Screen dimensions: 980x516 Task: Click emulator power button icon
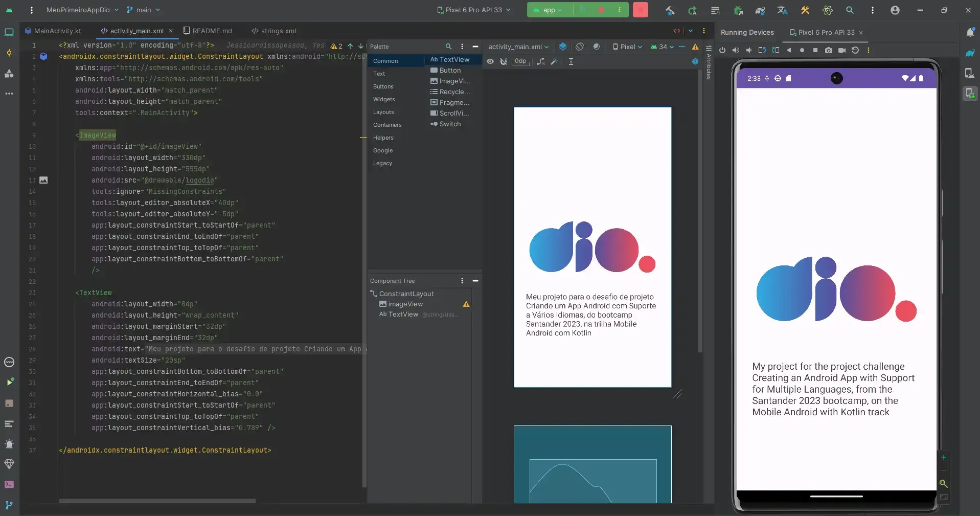tap(722, 50)
